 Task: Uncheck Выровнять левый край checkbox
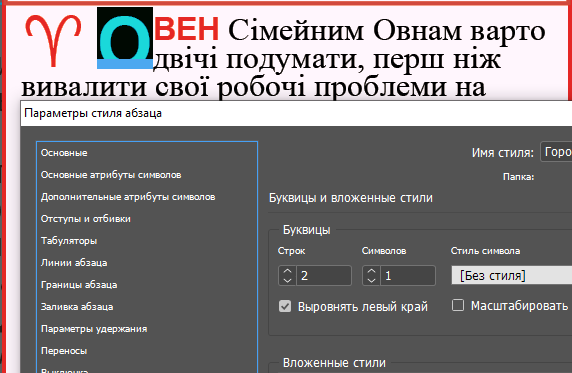[285, 306]
